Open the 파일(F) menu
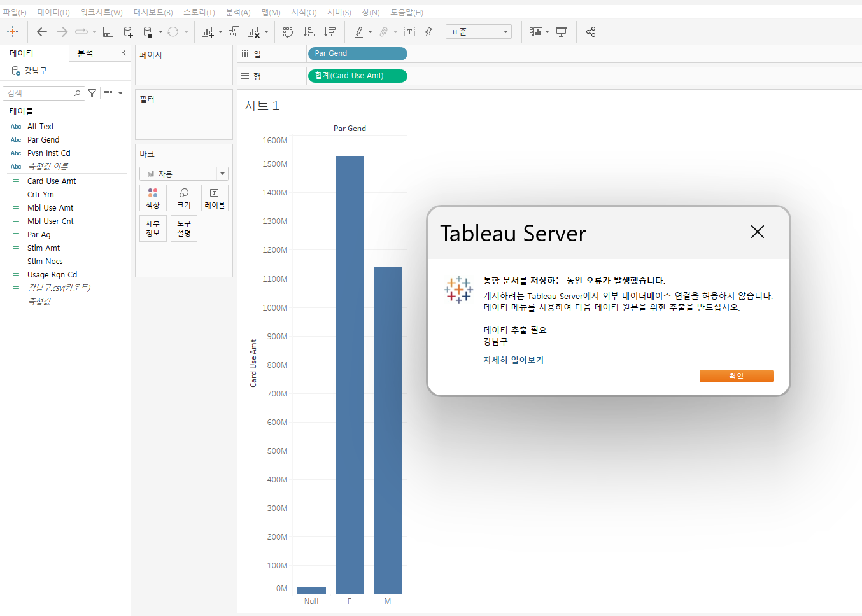Image resolution: width=862 pixels, height=616 pixels. point(15,12)
